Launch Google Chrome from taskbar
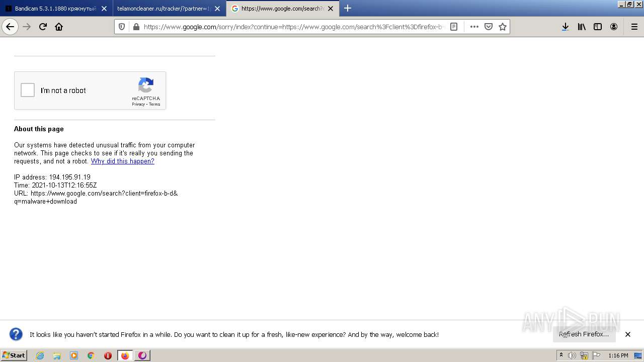 click(x=91, y=355)
